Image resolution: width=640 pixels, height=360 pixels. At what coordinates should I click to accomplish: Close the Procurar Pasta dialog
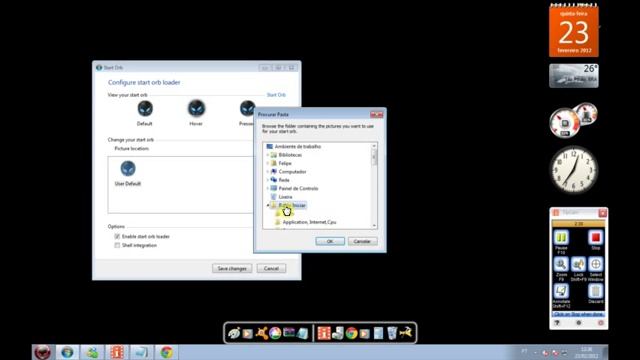(x=377, y=115)
